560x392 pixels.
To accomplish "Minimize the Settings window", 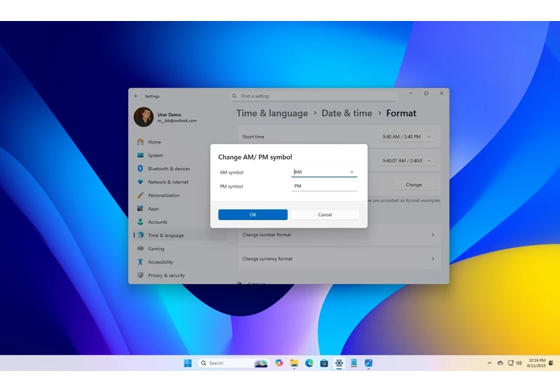I will click(x=411, y=93).
